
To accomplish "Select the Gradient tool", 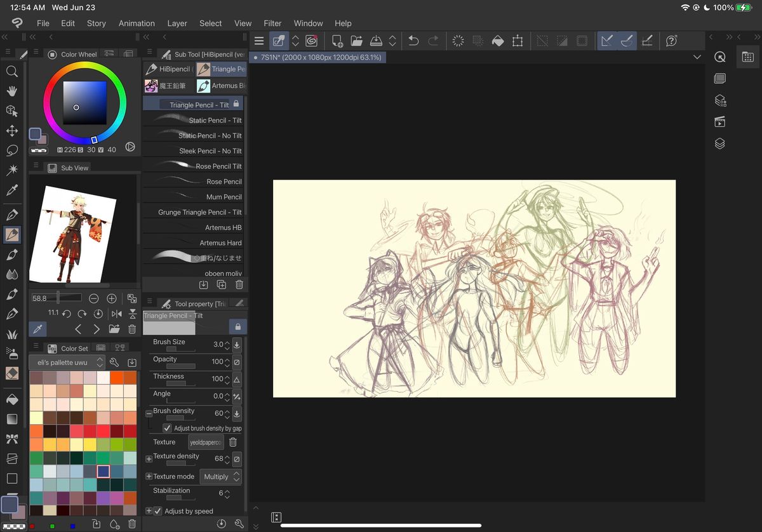I will tap(12, 419).
